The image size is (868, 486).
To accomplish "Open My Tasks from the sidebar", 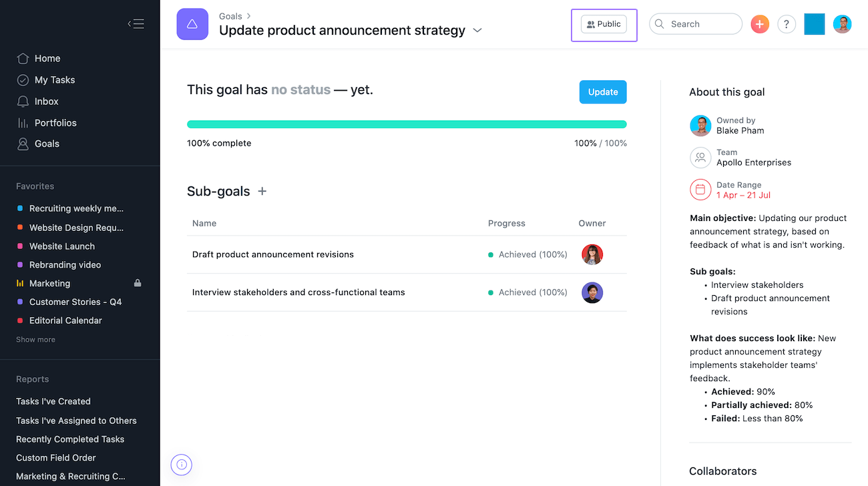I will [x=55, y=80].
